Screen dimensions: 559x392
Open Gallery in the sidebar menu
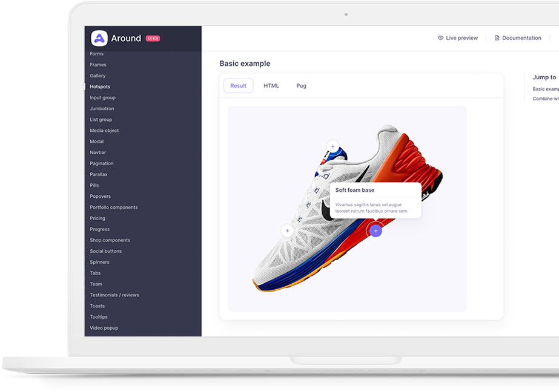[98, 76]
